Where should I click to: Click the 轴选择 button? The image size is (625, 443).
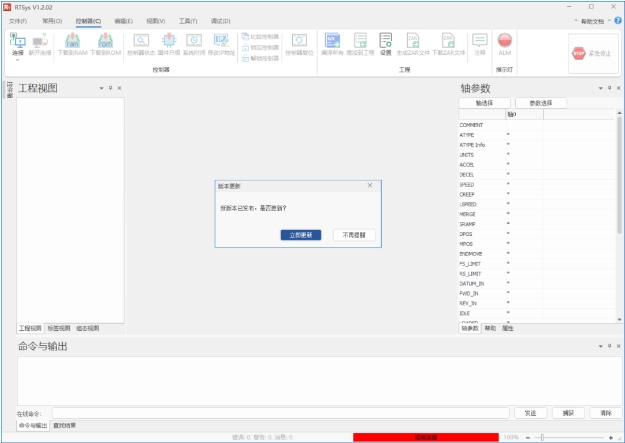485,103
